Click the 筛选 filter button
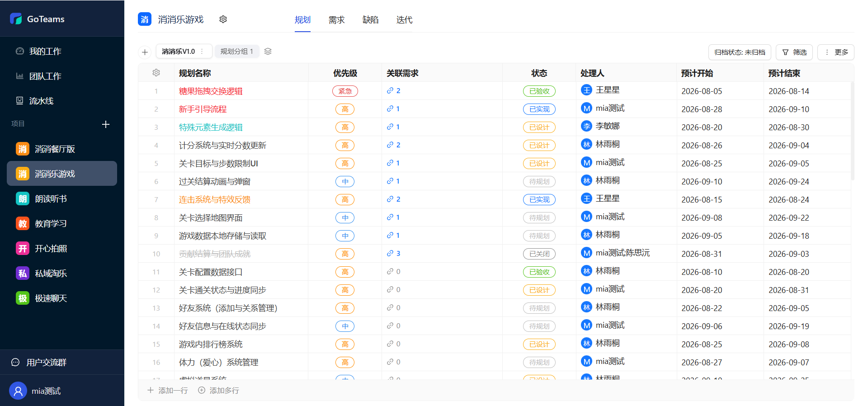The height and width of the screenshot is (406, 868). tap(794, 52)
